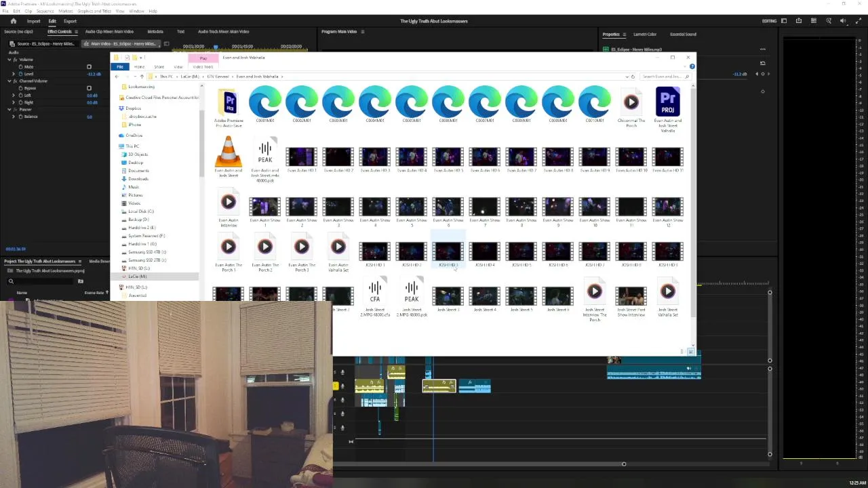Switch to the Essential Sound tab
Viewport: 868px width, 488px height.
[683, 34]
